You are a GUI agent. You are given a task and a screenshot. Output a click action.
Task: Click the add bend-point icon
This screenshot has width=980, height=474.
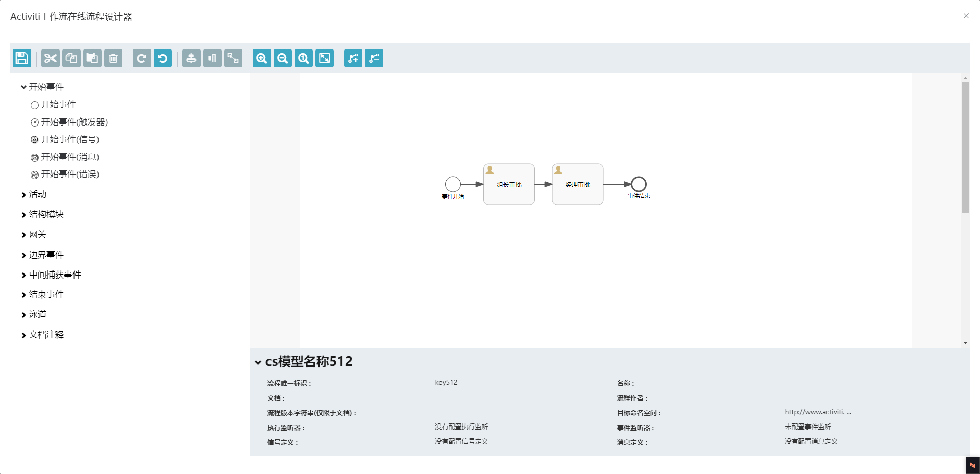[353, 58]
